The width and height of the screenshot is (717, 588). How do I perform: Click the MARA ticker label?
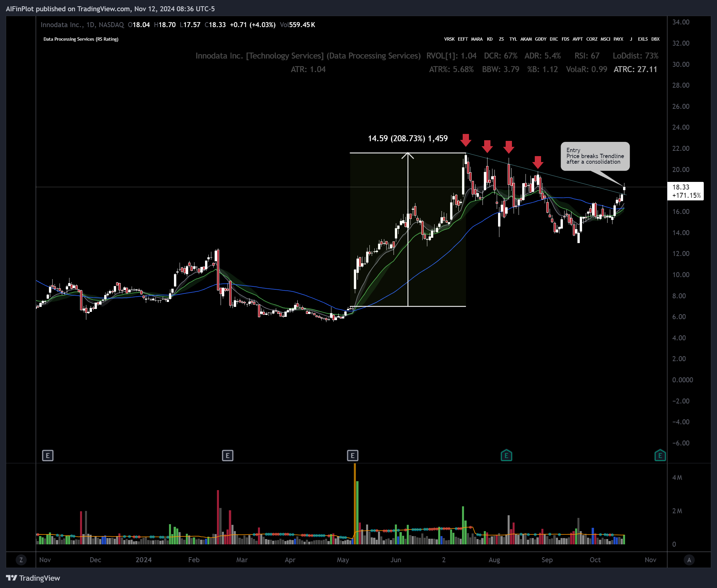coord(477,39)
